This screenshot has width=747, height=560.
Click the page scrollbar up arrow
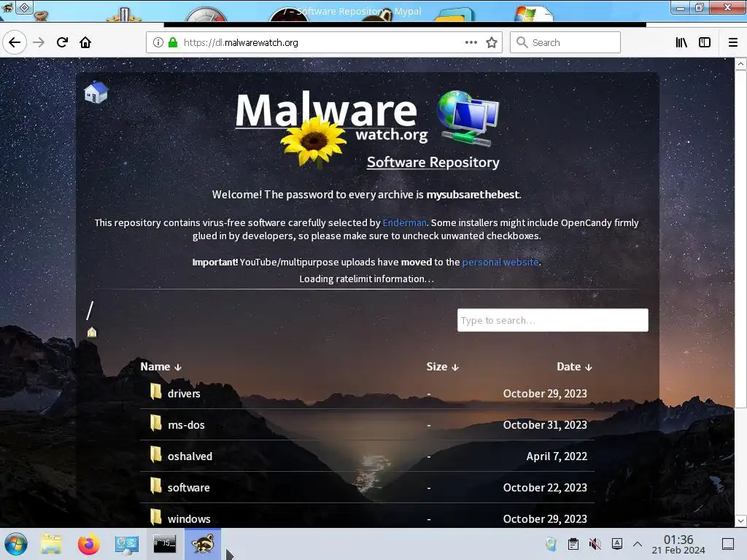tap(740, 64)
